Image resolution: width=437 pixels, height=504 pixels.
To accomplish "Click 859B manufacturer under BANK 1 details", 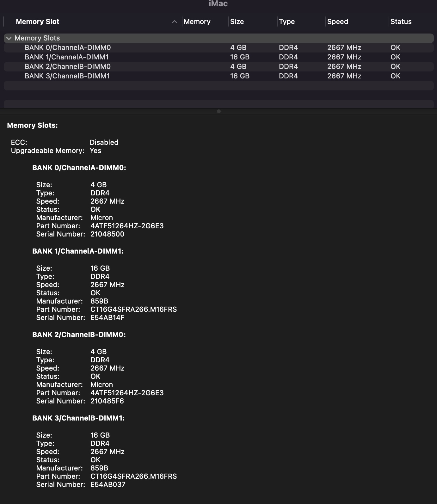I will click(x=99, y=301).
